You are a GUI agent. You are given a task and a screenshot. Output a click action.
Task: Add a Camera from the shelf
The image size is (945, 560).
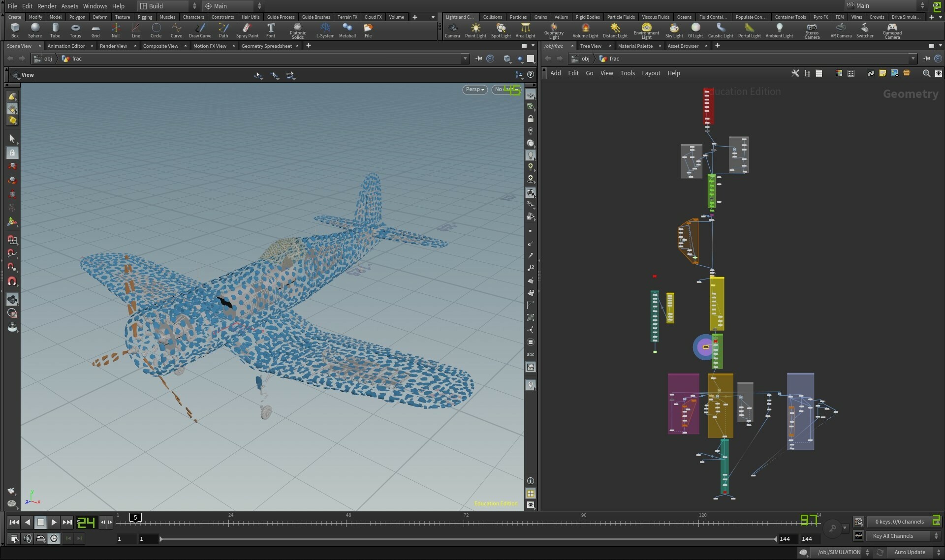pyautogui.click(x=452, y=30)
